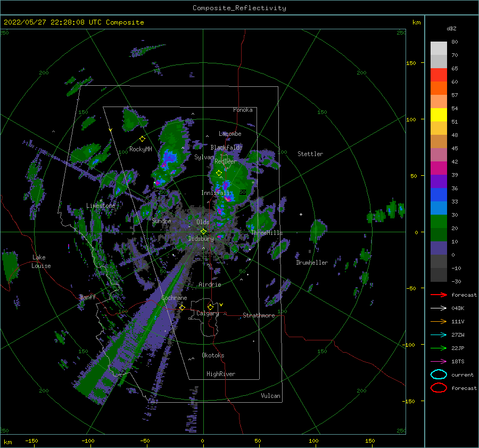Click the yellow km label at top right
479x448 pixels.
pyautogui.click(x=417, y=22)
